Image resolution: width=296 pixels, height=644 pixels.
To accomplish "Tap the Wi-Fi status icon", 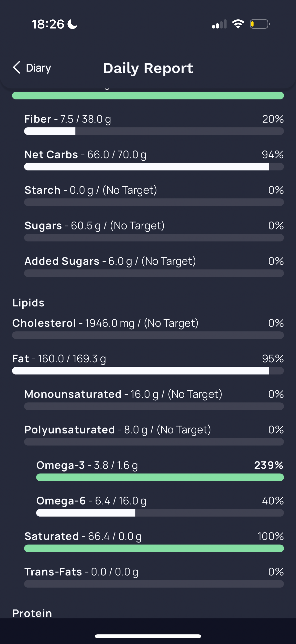I will (x=238, y=24).
